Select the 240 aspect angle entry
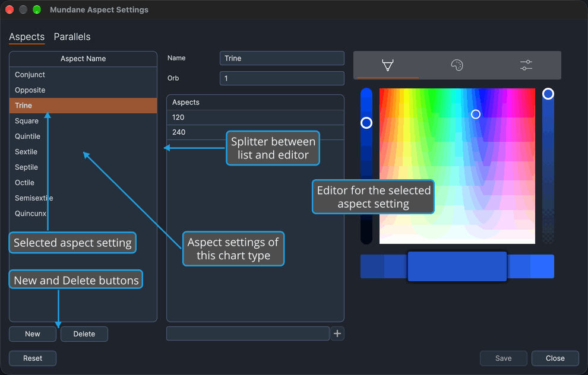 tap(255, 132)
